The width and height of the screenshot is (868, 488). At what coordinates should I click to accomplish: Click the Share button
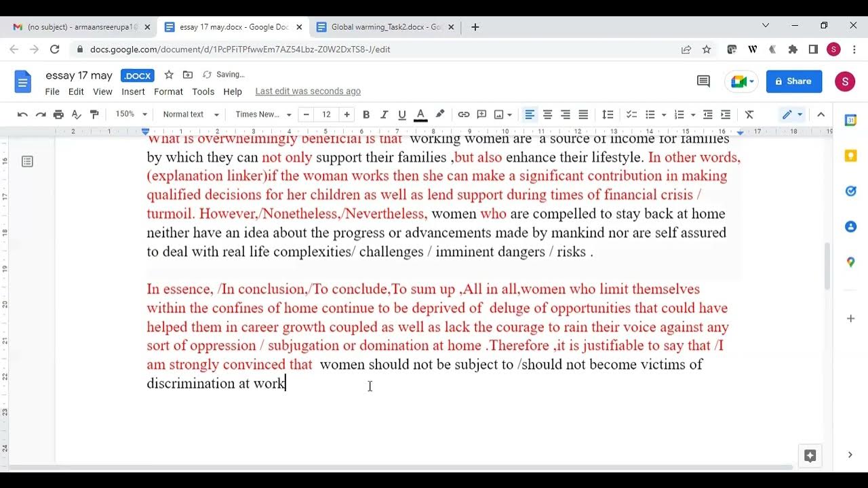[x=794, y=81]
